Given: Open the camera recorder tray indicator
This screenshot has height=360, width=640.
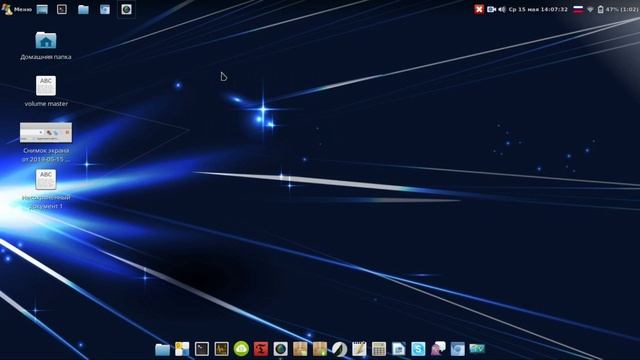Looking at the screenshot, I should pos(491,9).
